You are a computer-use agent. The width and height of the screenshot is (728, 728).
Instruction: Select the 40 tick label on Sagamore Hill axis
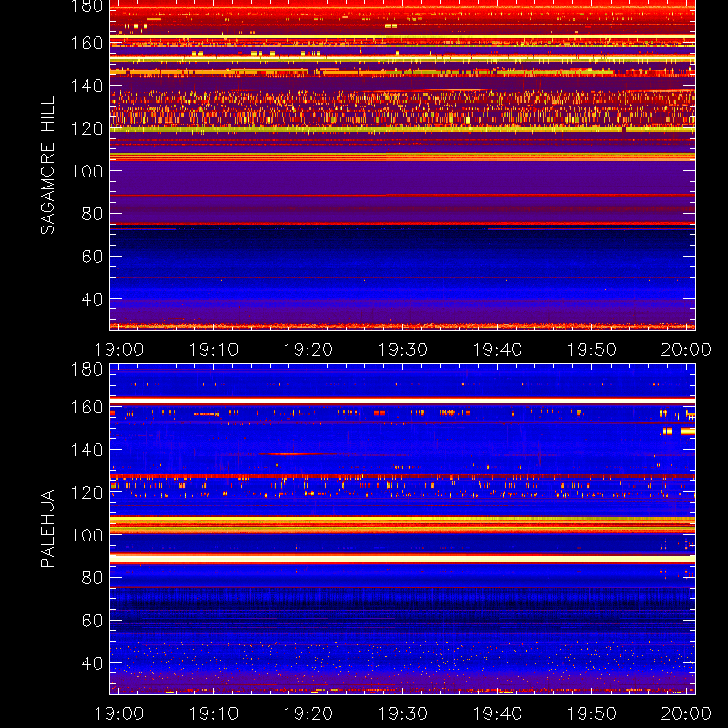(93, 299)
